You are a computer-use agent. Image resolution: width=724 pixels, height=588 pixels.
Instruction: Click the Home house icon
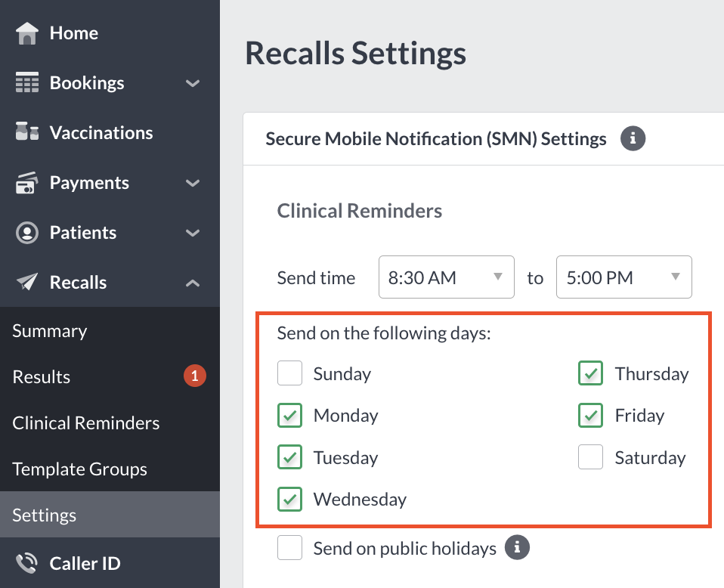click(26, 33)
